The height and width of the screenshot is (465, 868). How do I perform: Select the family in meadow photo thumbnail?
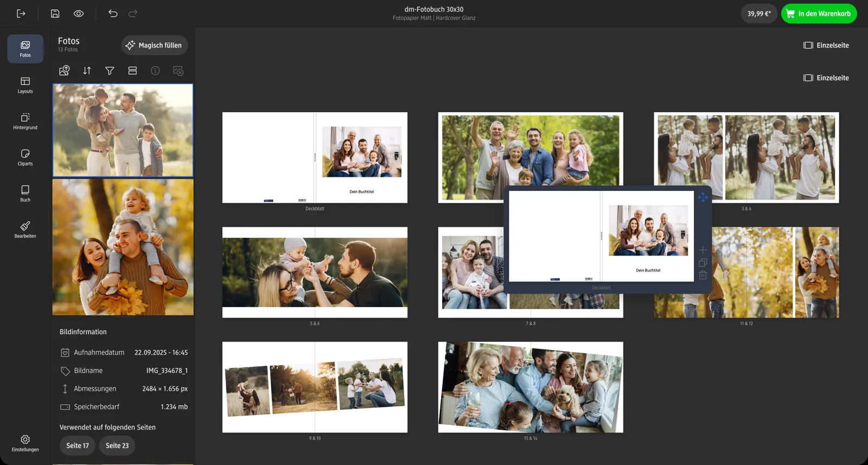click(123, 130)
